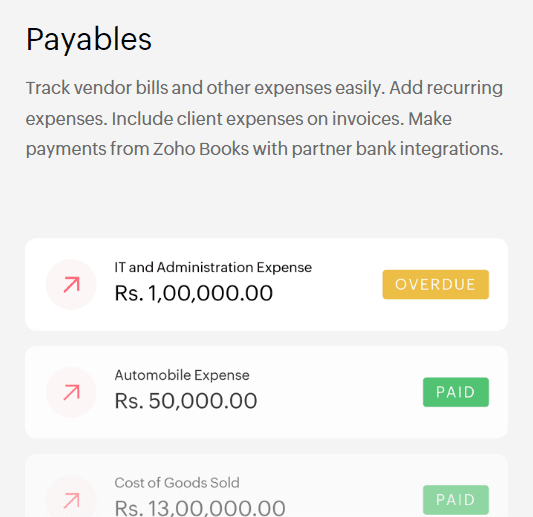The height and width of the screenshot is (517, 533).
Task: Click the Rs. 1,00,000.00 amount
Action: [x=194, y=293]
